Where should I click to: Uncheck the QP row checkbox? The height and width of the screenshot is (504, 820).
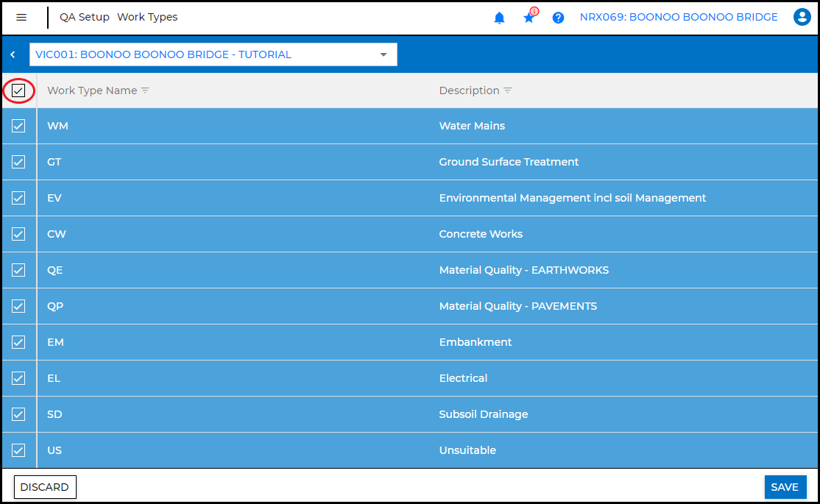pyautogui.click(x=18, y=306)
